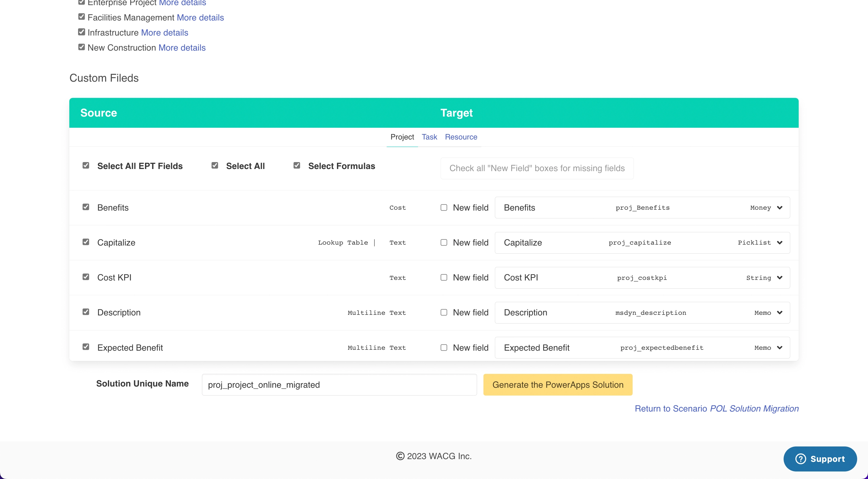Check New field box for Cost KPI

click(x=444, y=277)
